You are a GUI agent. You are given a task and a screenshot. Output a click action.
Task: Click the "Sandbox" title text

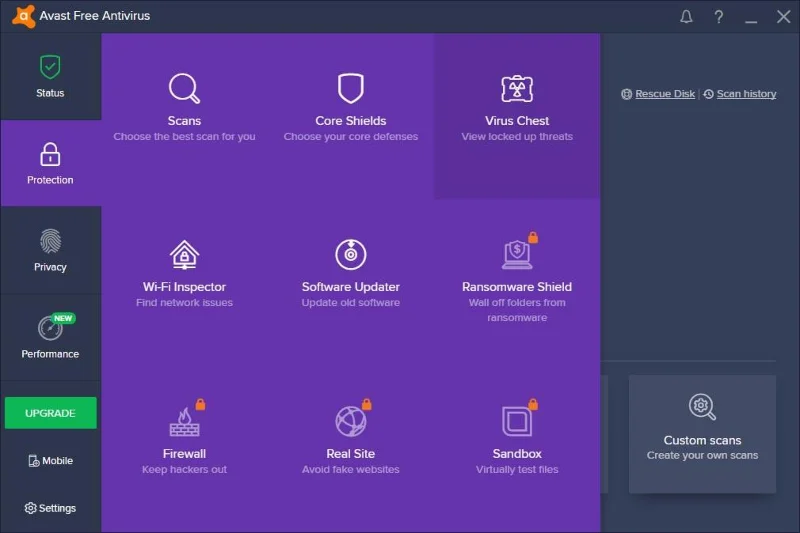[517, 453]
